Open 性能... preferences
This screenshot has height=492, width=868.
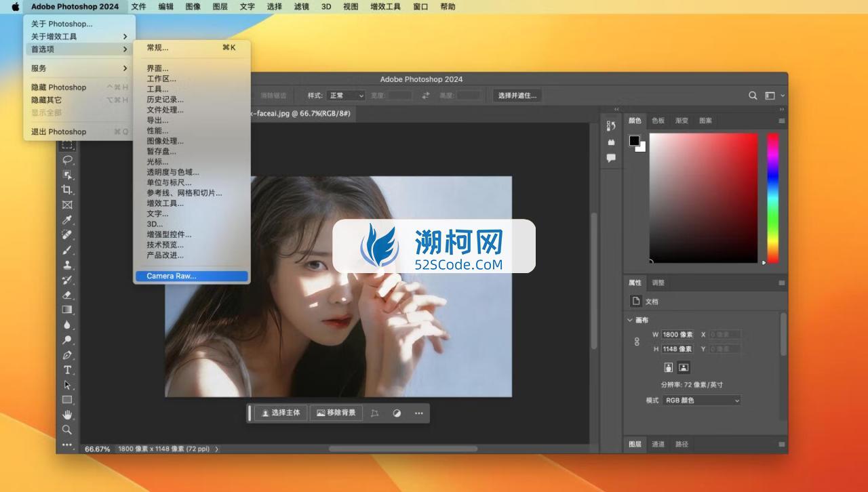[192, 131]
